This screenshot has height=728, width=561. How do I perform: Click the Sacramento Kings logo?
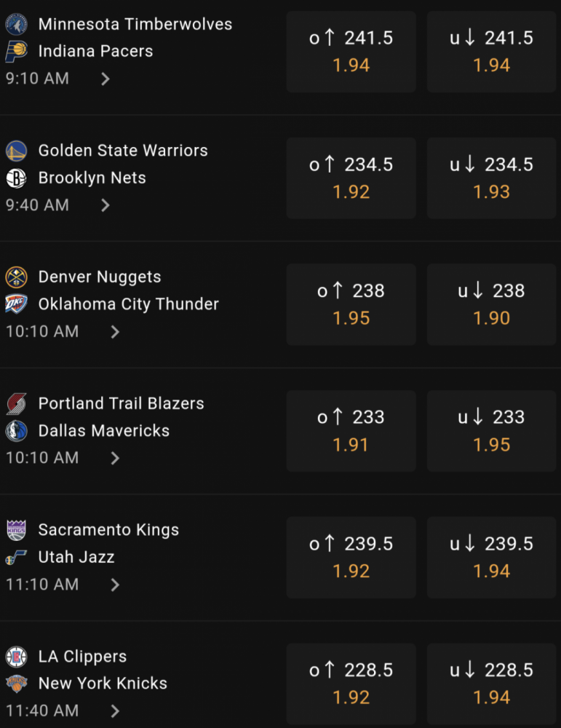pos(16,530)
